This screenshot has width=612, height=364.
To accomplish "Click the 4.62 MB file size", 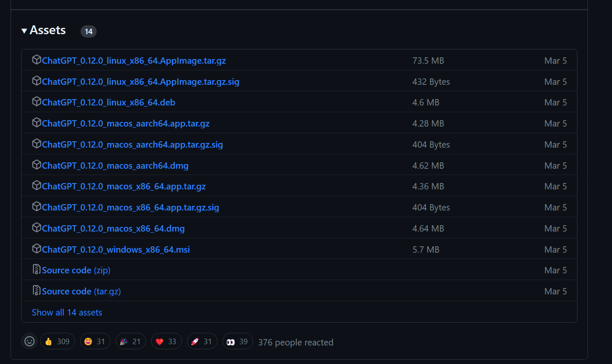I will [x=428, y=166].
